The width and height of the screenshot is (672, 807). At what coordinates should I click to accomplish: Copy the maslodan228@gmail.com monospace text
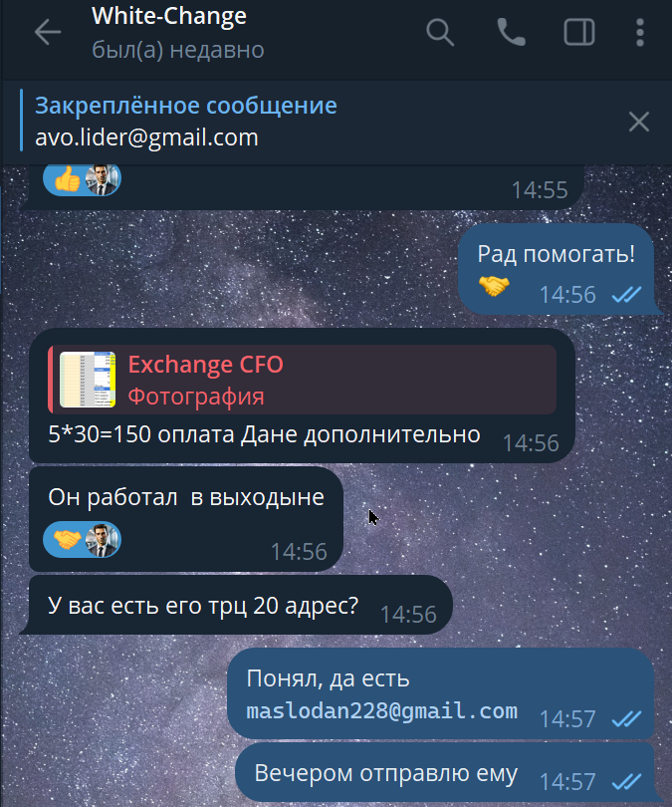click(381, 710)
